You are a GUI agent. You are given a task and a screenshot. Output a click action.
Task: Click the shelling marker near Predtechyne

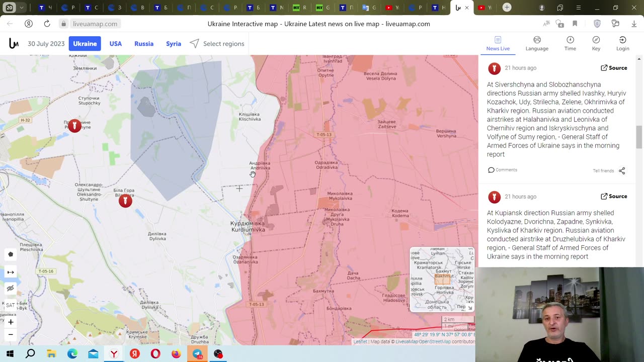pos(74,126)
